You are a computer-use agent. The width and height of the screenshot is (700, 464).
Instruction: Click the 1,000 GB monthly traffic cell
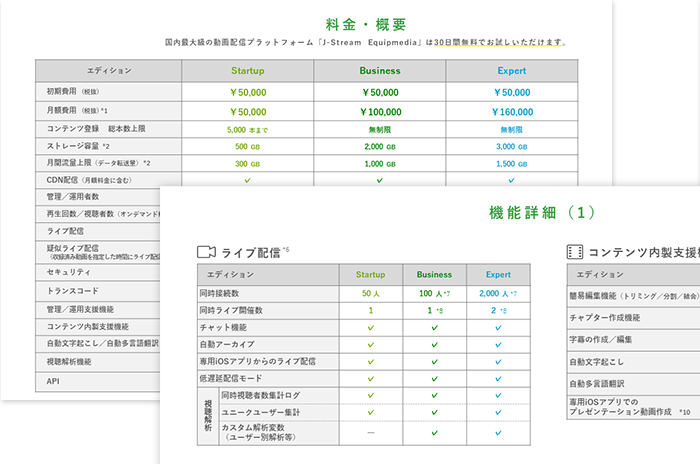pos(380,164)
